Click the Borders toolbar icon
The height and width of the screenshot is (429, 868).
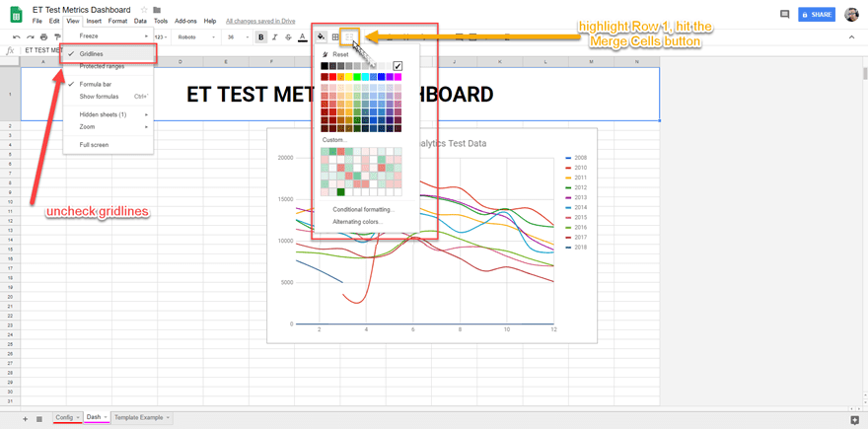(x=335, y=37)
